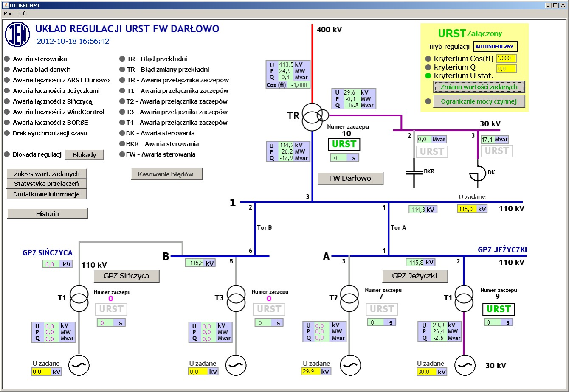Click the generator symbol below T3
Viewport: 569px width, 392px height.
[236, 365]
